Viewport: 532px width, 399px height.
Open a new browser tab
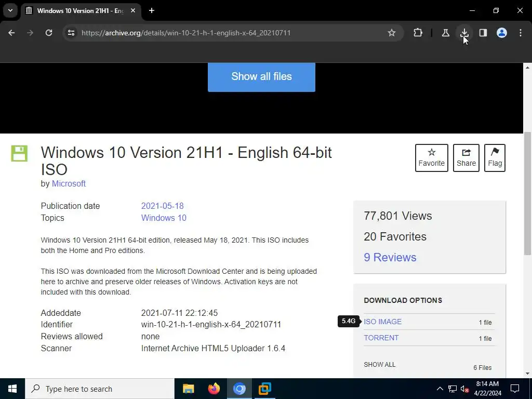click(x=152, y=10)
